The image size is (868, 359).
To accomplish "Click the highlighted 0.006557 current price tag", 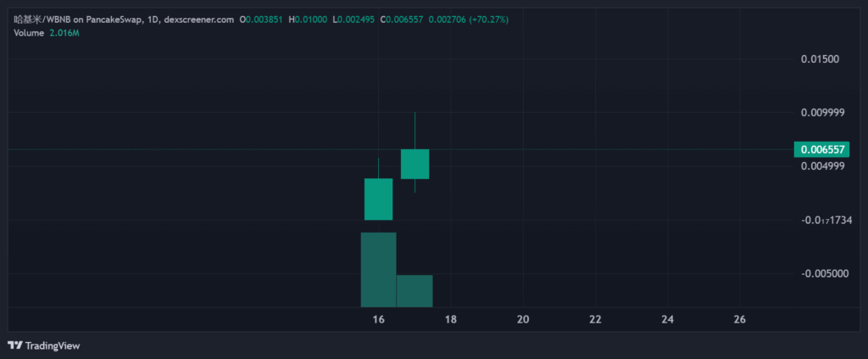I will click(821, 149).
